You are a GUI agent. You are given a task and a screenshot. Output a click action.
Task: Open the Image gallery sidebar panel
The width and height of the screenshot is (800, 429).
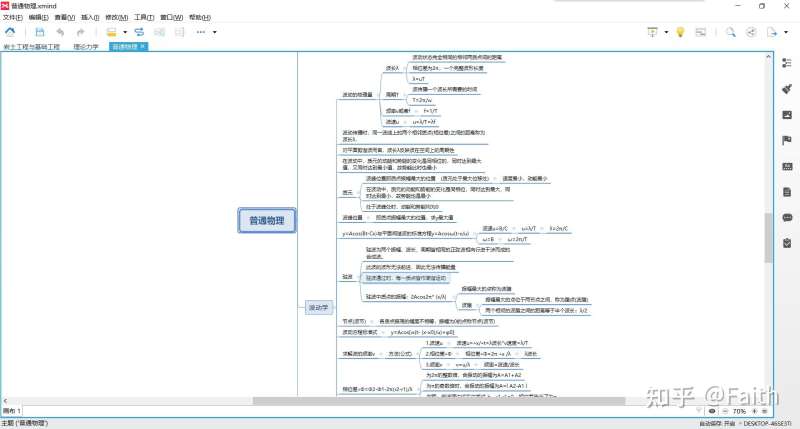point(787,114)
